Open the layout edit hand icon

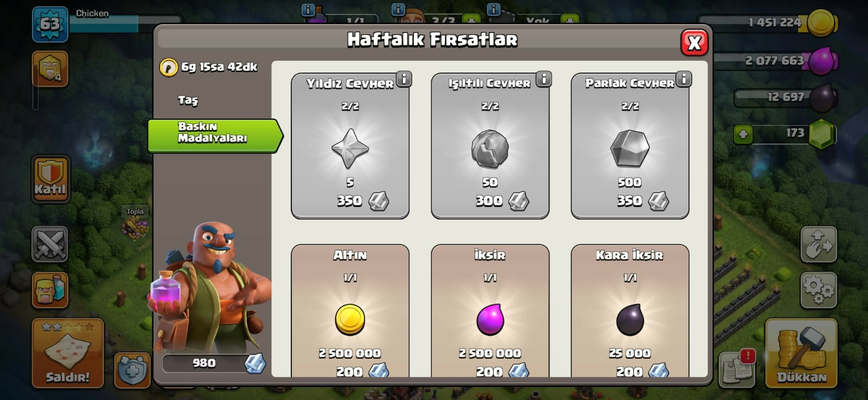point(819,244)
